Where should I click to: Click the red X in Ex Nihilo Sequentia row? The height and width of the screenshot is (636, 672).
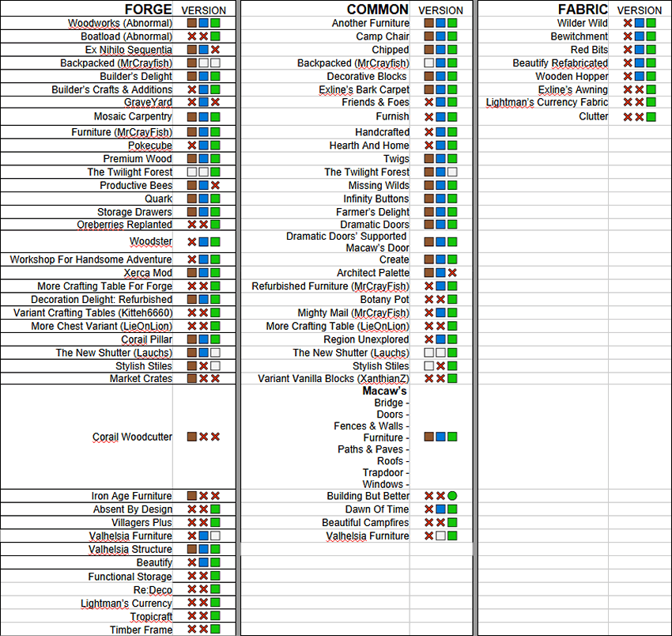click(215, 50)
